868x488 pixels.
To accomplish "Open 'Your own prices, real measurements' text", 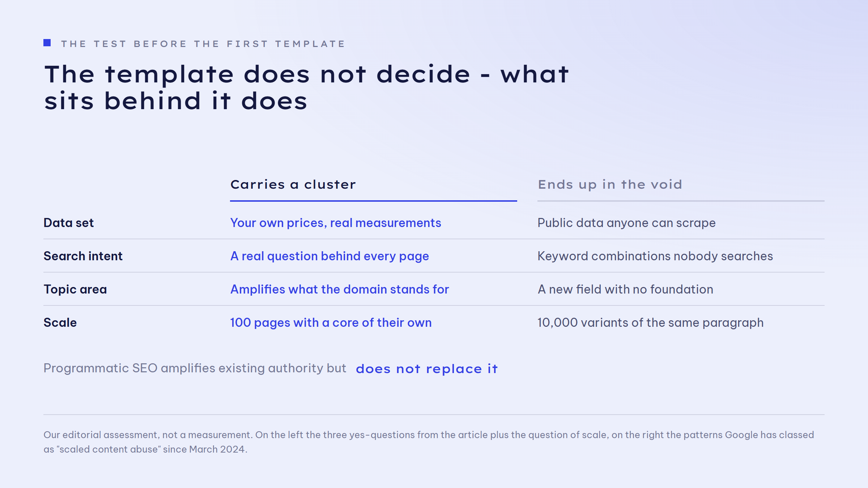I will pos(336,223).
